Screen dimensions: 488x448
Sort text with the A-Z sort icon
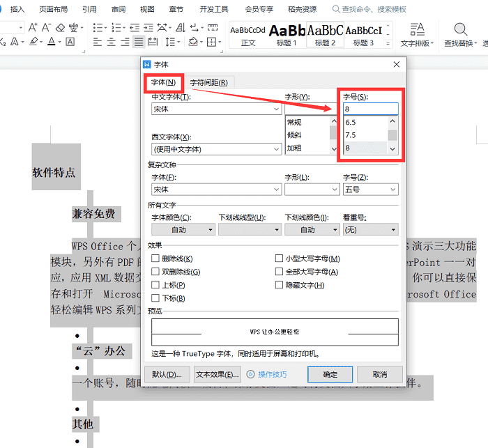181,28
